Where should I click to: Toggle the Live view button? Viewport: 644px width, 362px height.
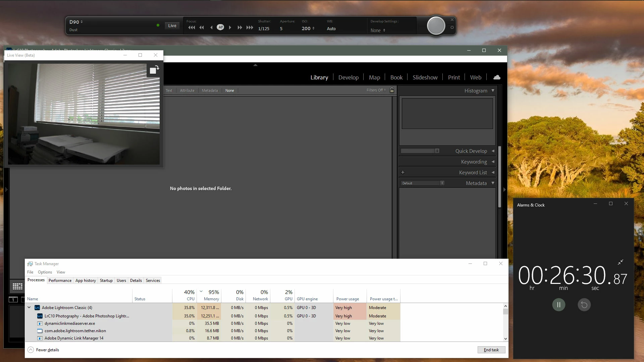[x=172, y=26]
